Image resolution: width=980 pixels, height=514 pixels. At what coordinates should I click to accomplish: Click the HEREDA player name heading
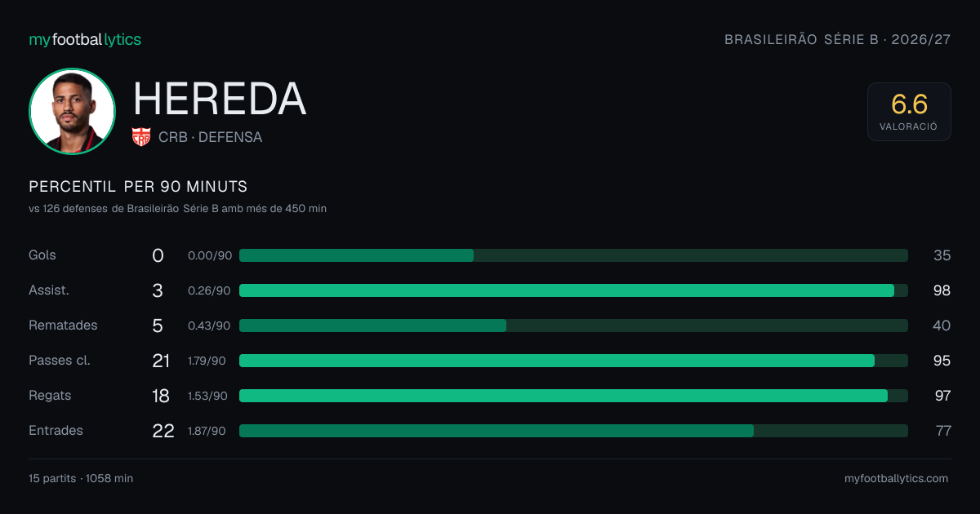[220, 99]
